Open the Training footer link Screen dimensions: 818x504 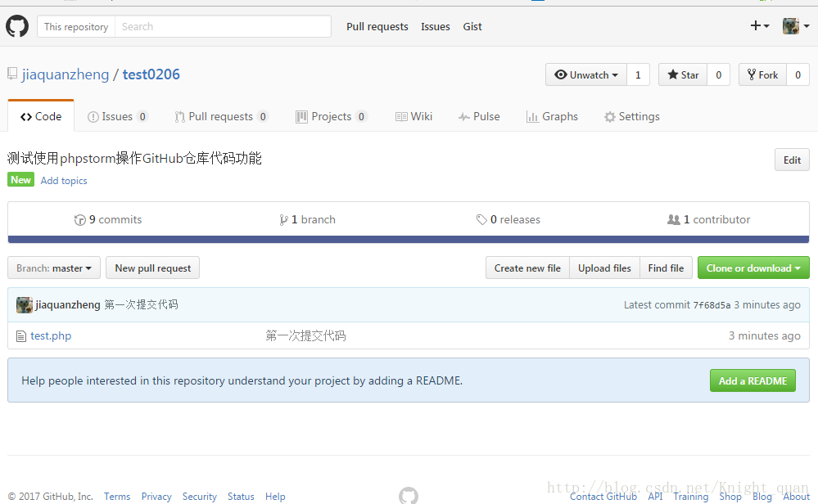coord(691,496)
